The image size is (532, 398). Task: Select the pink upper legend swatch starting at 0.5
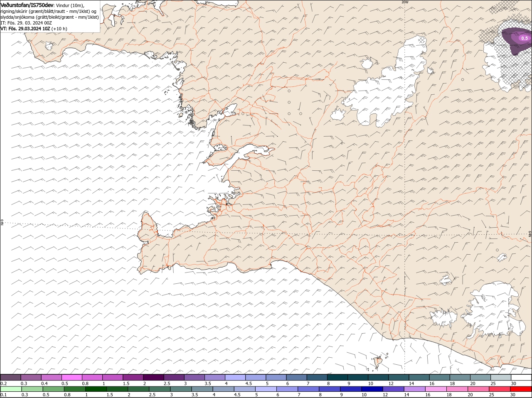point(71,377)
